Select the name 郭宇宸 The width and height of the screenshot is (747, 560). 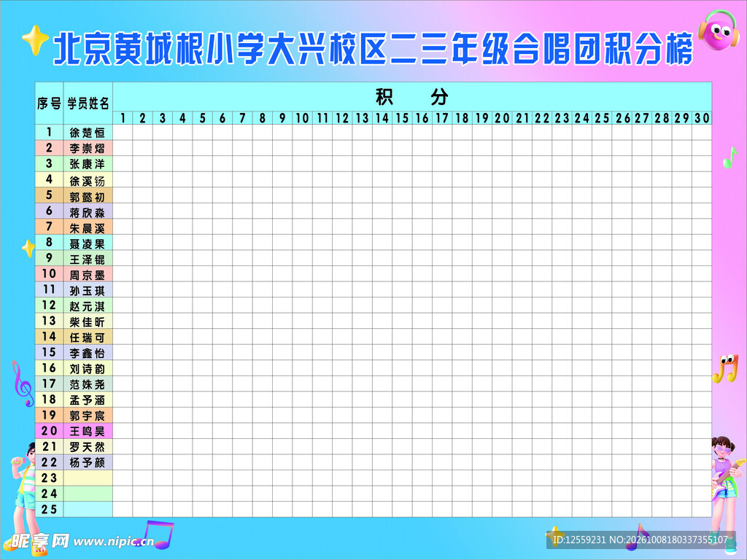pyautogui.click(x=88, y=416)
